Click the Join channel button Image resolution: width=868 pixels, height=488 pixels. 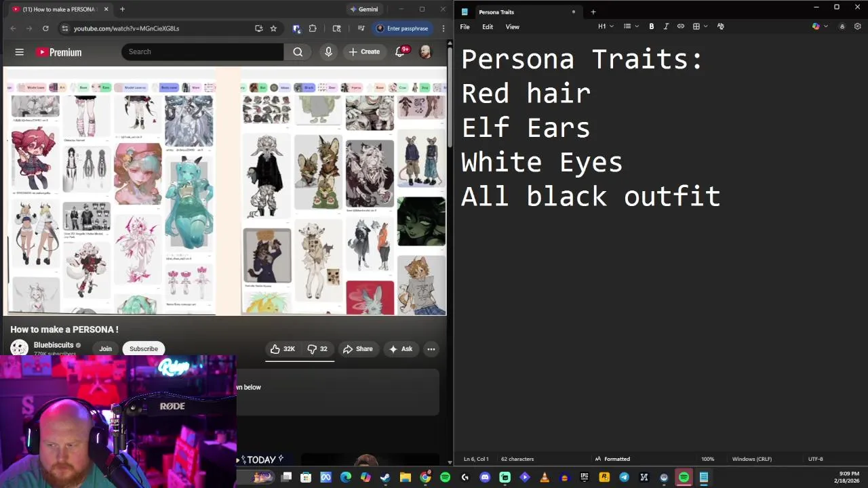pos(105,349)
